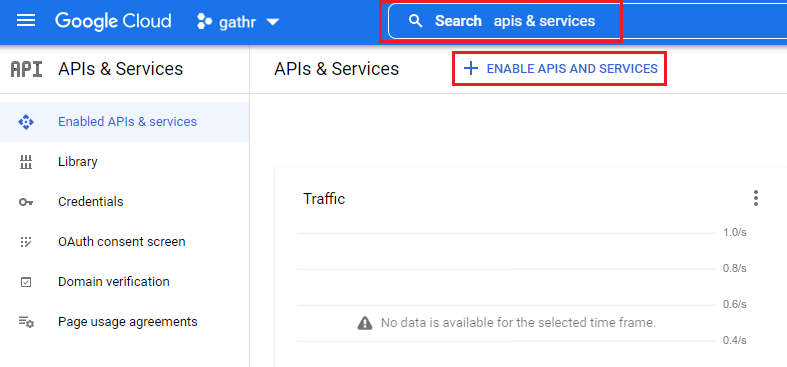
Task: Focus the Search apis & services field
Action: coord(587,21)
